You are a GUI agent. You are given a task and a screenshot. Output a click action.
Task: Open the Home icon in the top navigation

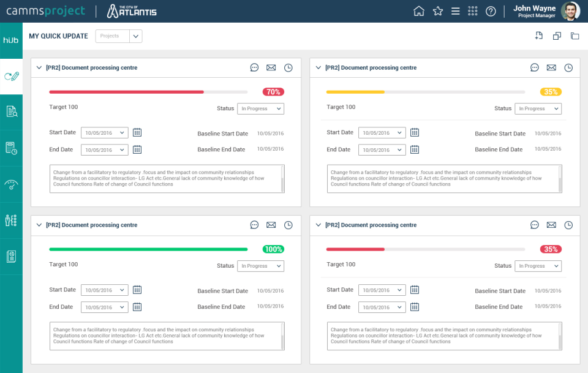419,10
